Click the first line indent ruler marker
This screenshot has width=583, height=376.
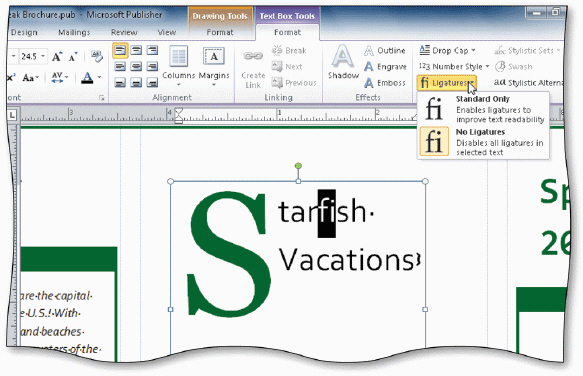tap(179, 112)
